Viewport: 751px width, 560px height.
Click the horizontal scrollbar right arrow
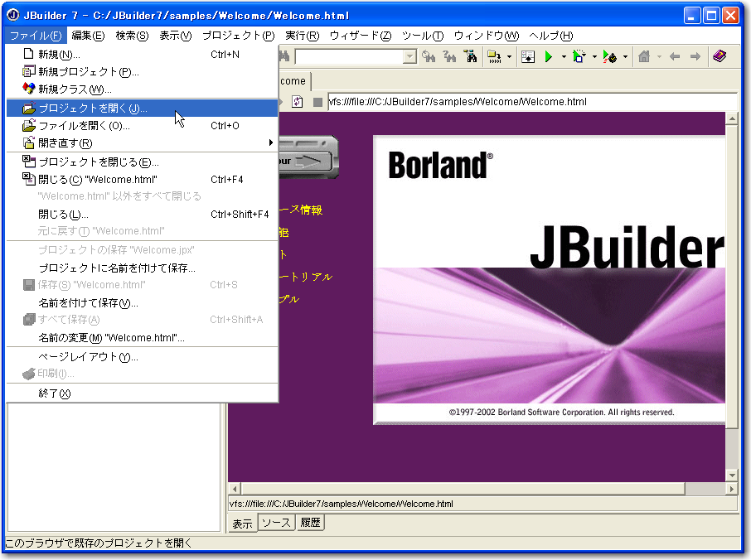(x=718, y=489)
